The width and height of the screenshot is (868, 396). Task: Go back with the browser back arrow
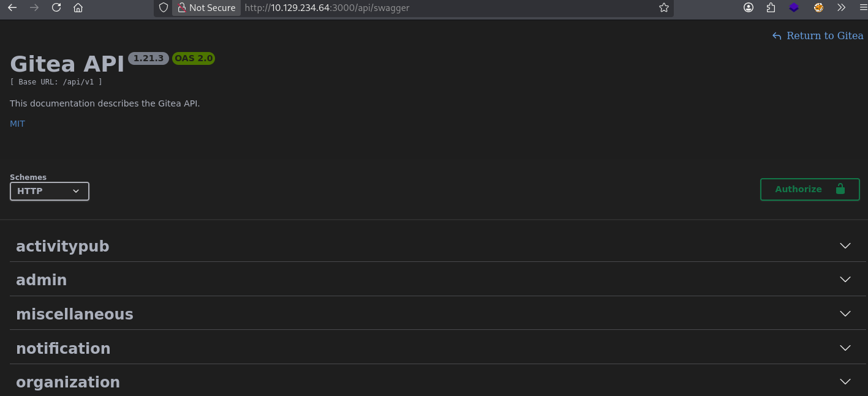pyautogui.click(x=12, y=8)
